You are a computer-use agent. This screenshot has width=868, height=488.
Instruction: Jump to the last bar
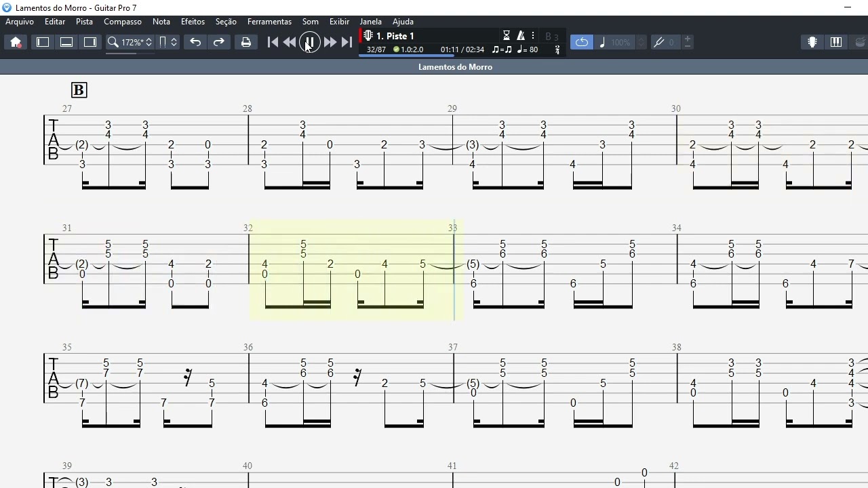click(347, 42)
